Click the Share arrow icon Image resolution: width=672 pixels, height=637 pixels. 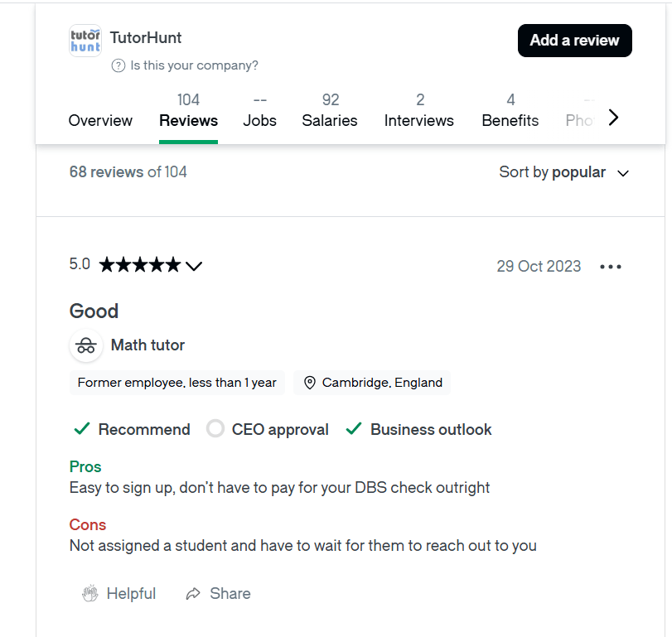click(194, 593)
